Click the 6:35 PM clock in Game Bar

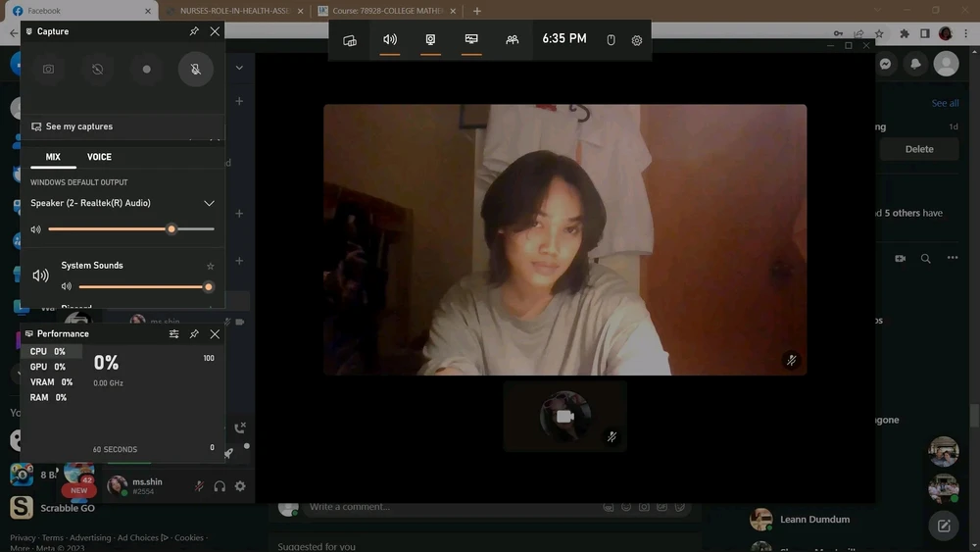[x=564, y=39]
